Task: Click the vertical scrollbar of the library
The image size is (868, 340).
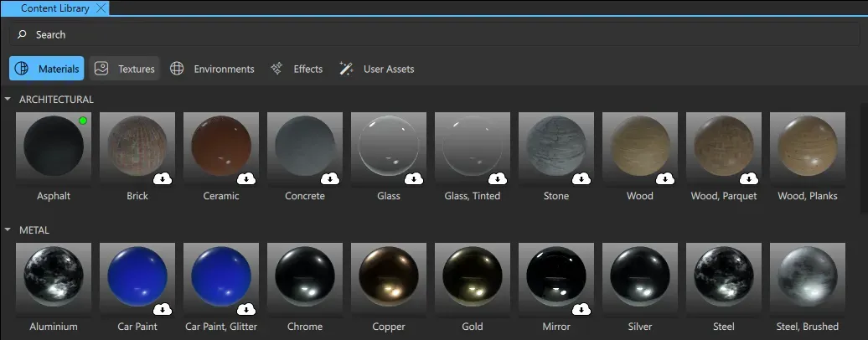Action: pyautogui.click(x=864, y=157)
